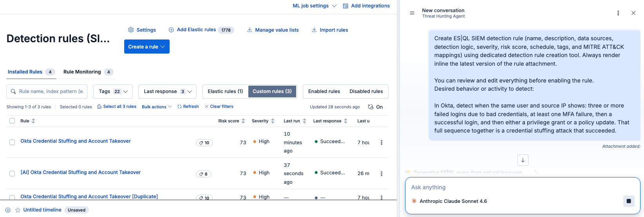Click the Unsaved timeline badge
644x217 pixels.
pos(76,210)
